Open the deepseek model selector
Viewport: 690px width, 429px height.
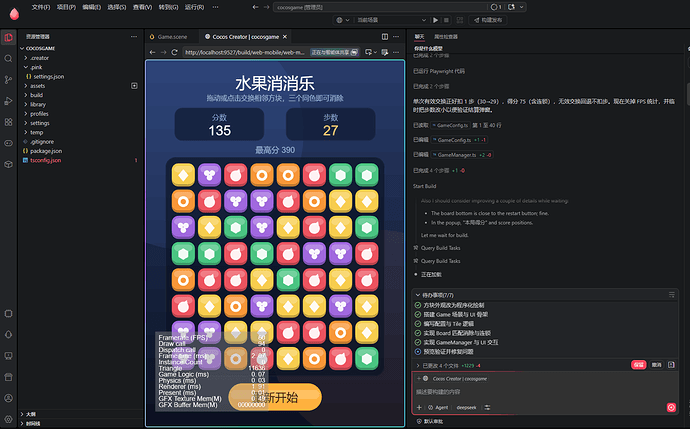(466, 407)
